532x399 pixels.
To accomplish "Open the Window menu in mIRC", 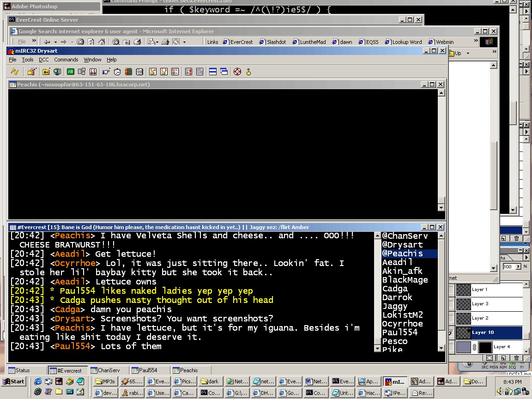I will pos(93,60).
